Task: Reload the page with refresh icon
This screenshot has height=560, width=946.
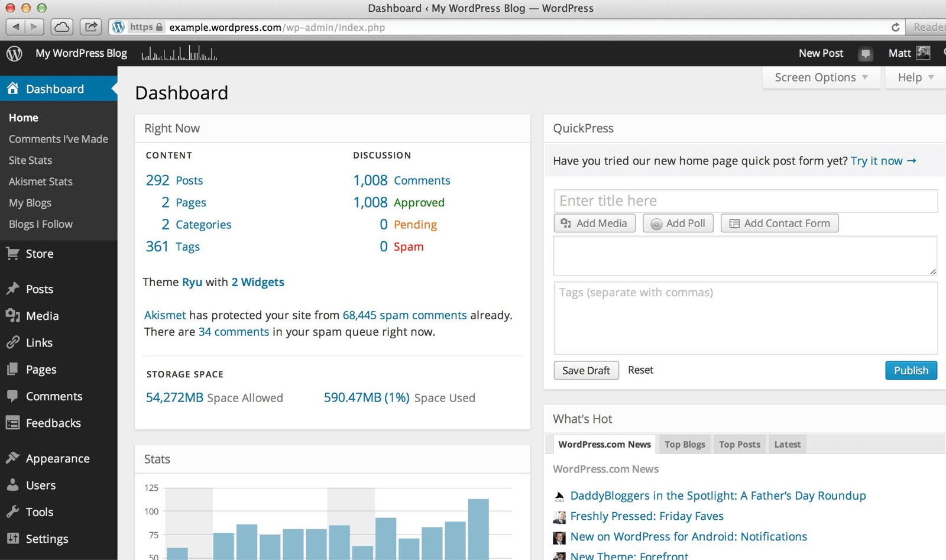Action: [895, 27]
